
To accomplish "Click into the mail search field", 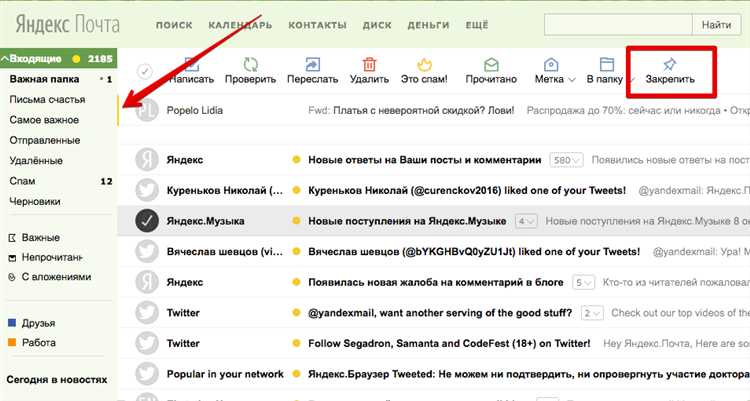I will click(x=618, y=25).
